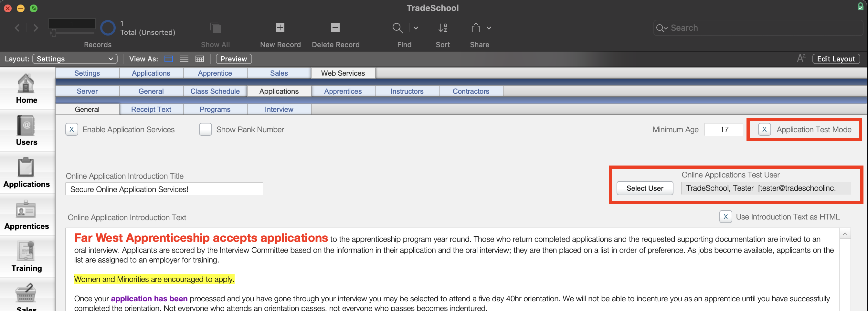Open the Server sub-tab
Image resolution: width=868 pixels, height=311 pixels.
pyautogui.click(x=87, y=91)
